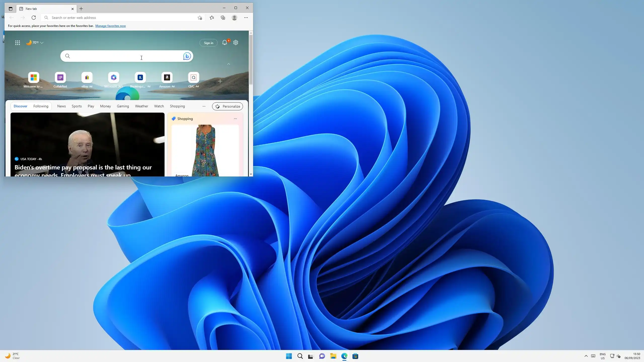Expand the 70°F weather dropdown

click(x=42, y=43)
